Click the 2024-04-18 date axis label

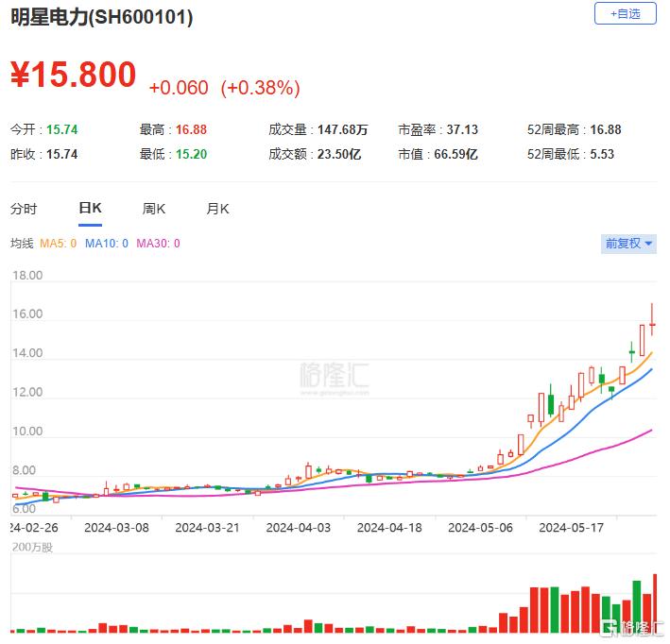pyautogui.click(x=389, y=528)
